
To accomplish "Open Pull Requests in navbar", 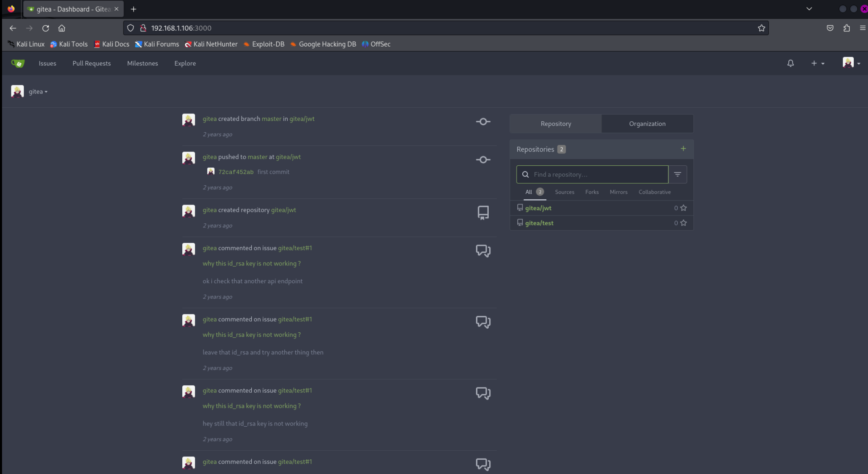I will click(92, 63).
